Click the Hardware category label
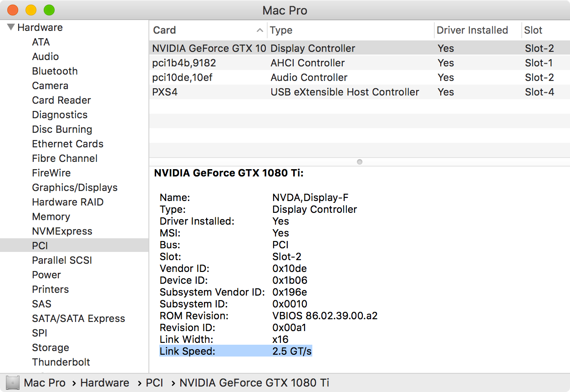Viewport: 570px width, 392px height. pyautogui.click(x=40, y=27)
